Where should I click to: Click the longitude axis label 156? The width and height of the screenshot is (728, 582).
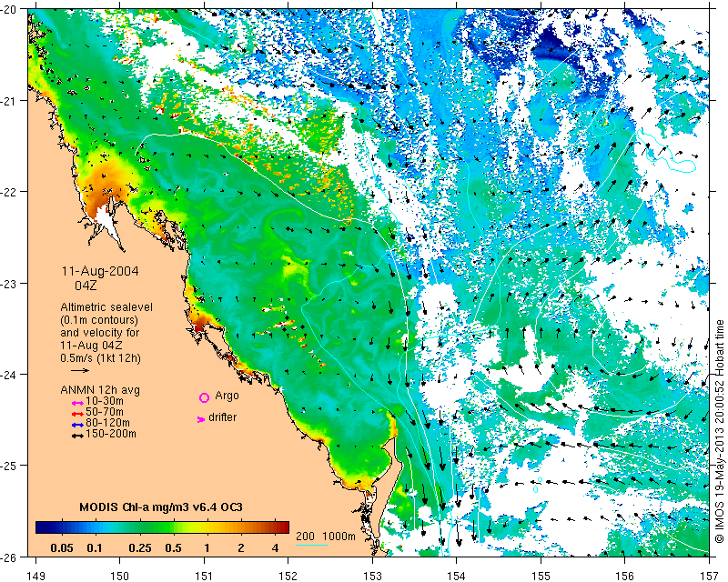(625, 576)
